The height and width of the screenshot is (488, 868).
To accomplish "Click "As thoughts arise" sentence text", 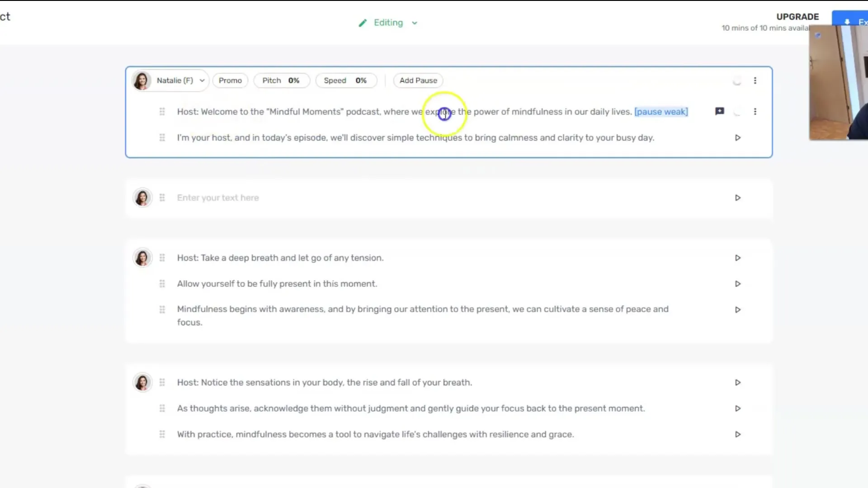I will click(x=411, y=408).
